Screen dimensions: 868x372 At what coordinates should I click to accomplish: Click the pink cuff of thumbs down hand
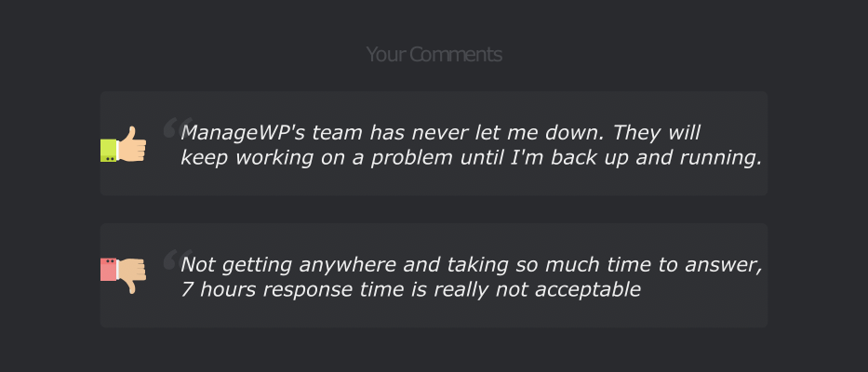pyautogui.click(x=109, y=269)
